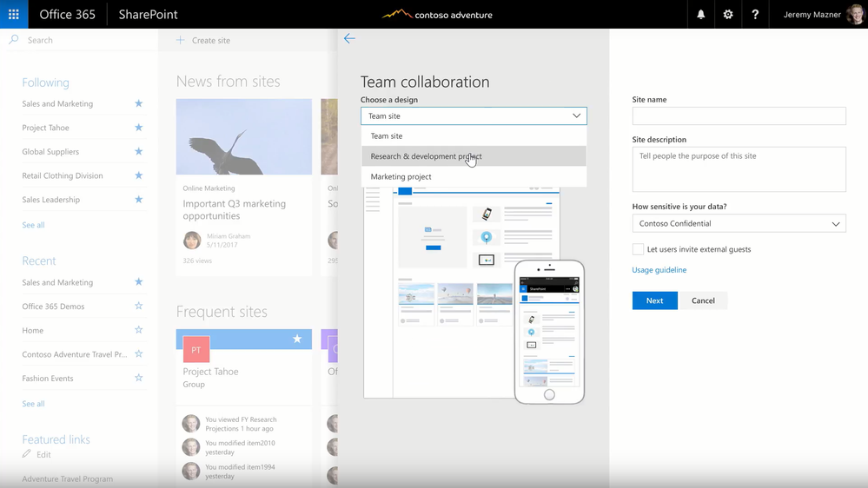Select Marketing project design option
Screen dimensions: 868x488
click(474, 176)
